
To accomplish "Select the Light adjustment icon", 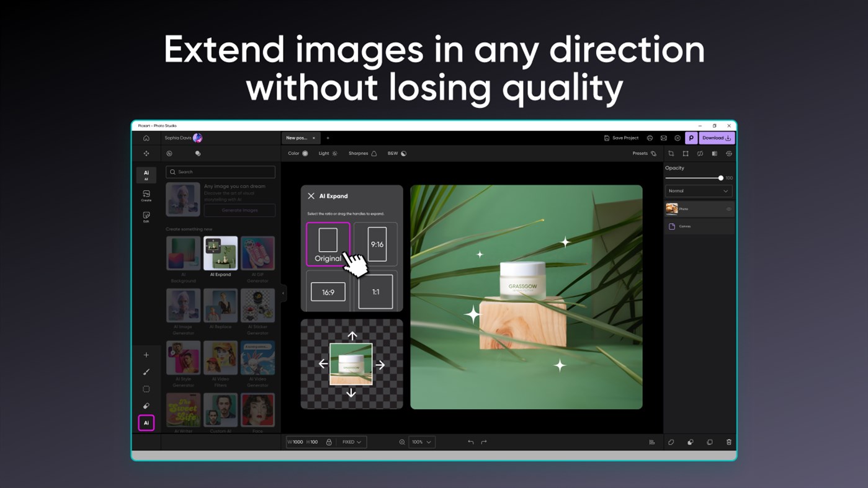I will pos(334,153).
